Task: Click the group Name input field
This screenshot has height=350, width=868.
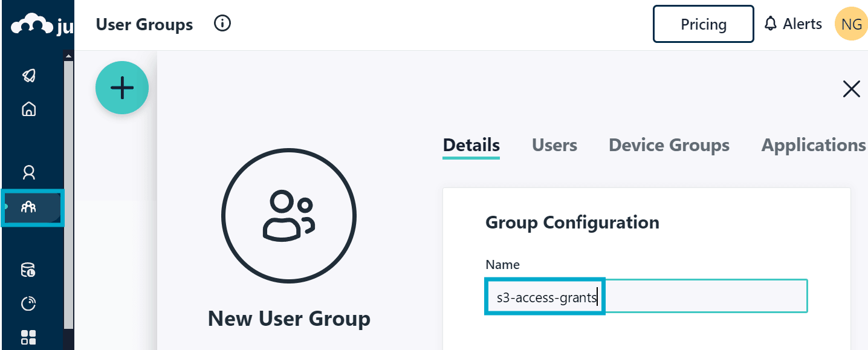Action: 646,296
